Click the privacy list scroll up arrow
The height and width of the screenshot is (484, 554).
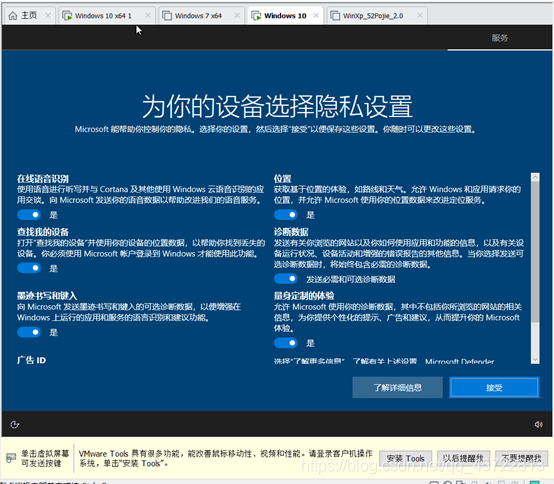point(535,176)
